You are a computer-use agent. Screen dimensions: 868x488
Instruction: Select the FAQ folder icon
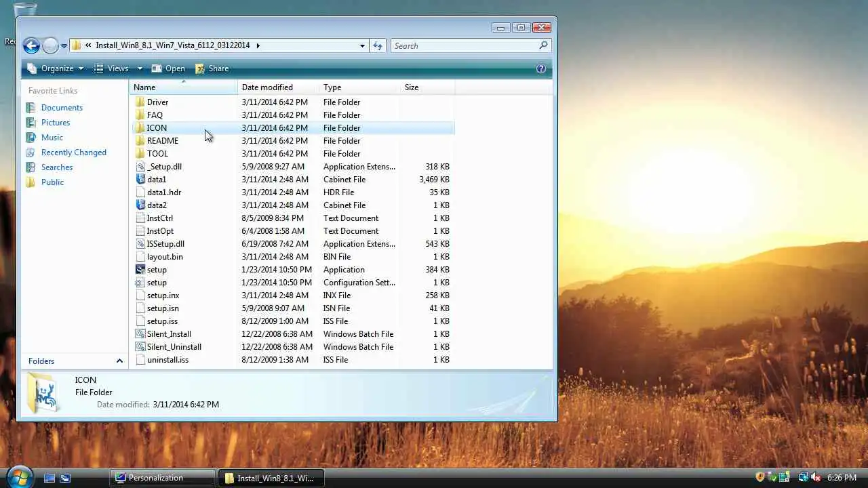click(140, 115)
